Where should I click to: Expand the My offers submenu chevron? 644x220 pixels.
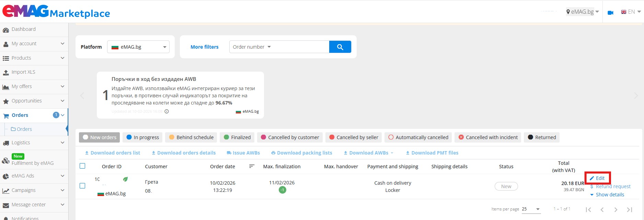coord(62,86)
